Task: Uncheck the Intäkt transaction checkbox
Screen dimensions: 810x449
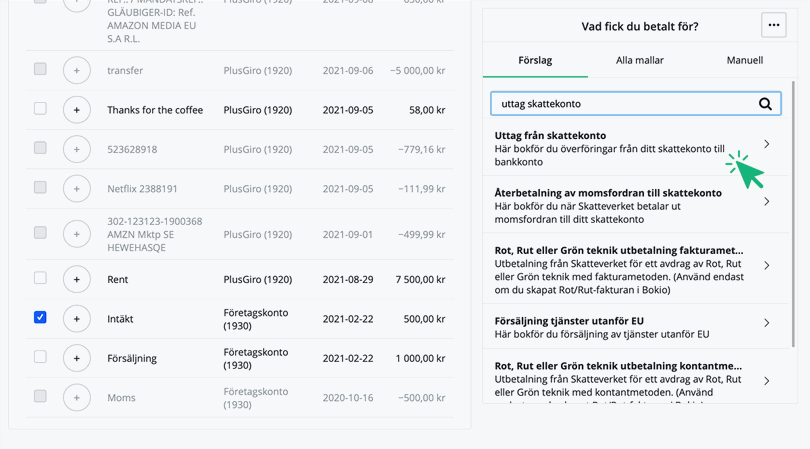Action: [40, 317]
